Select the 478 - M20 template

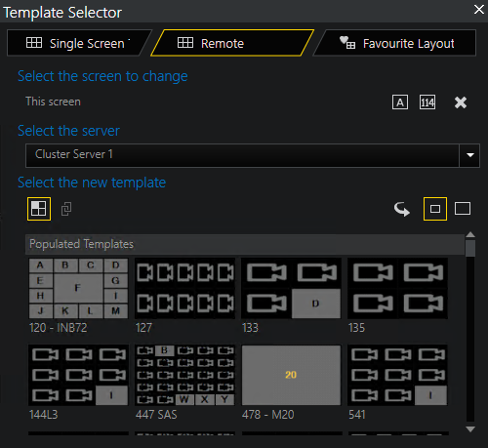point(291,375)
